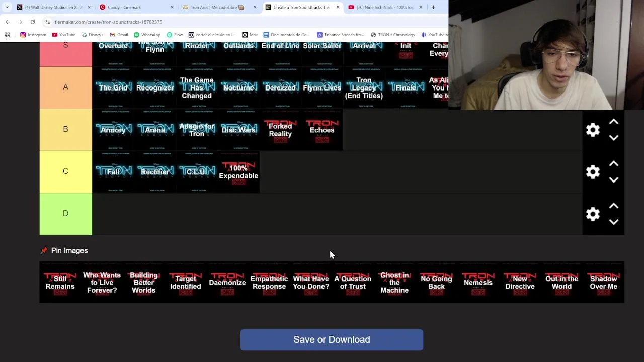Select 'Nemesis' track image
644x362 pixels.
pos(478,283)
